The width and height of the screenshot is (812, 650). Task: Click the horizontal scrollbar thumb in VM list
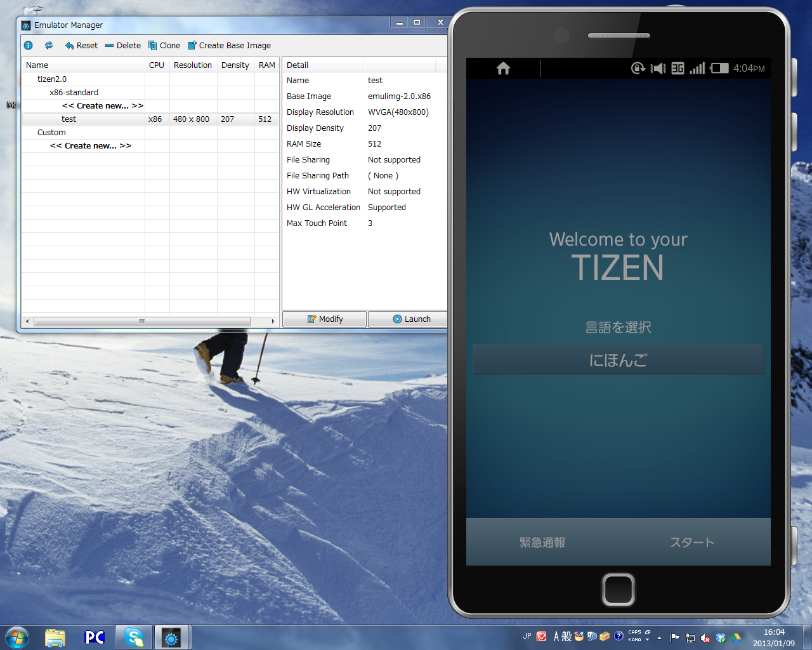click(x=142, y=321)
